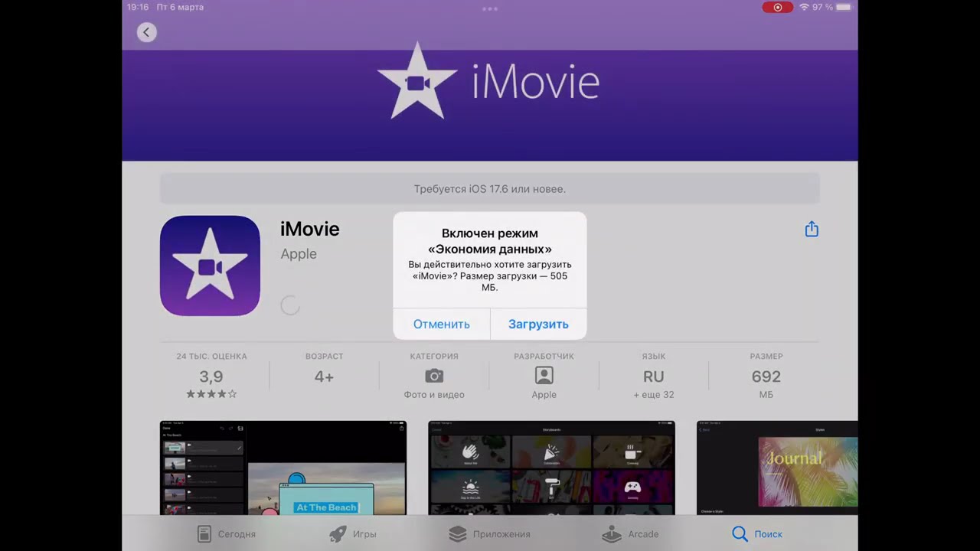980x551 pixels.
Task: Tap the large iMovie app icon
Action: pyautogui.click(x=210, y=266)
